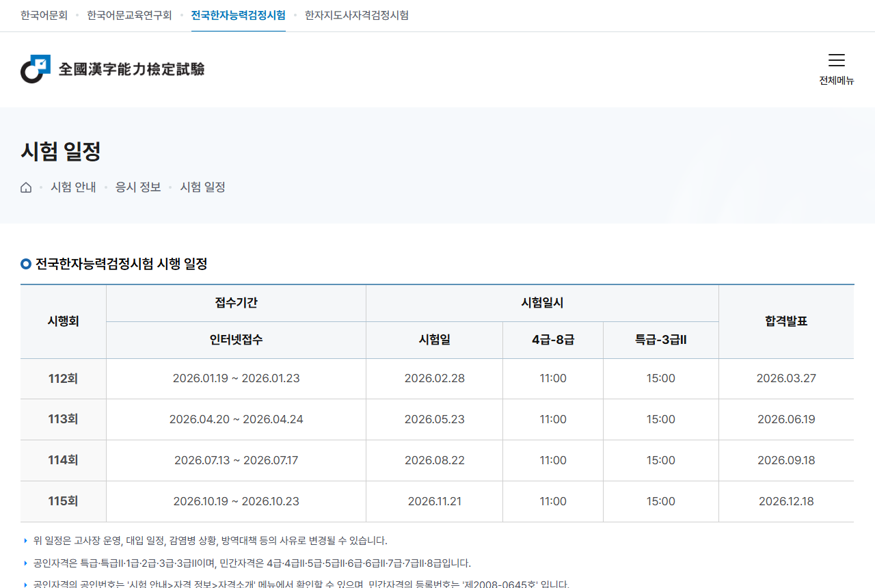The height and width of the screenshot is (588, 875).
Task: Click the 시험일시 column header
Action: coord(543,303)
